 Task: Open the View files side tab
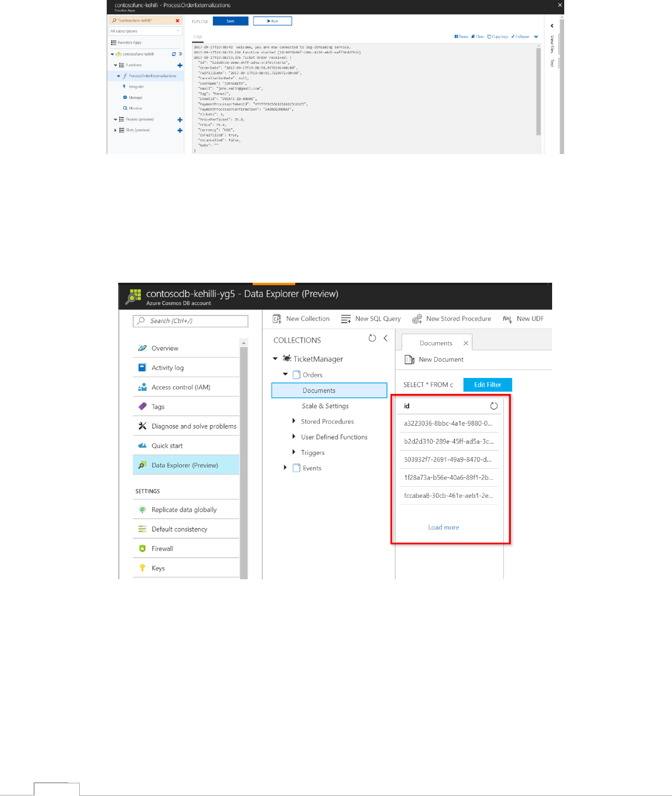tap(552, 45)
